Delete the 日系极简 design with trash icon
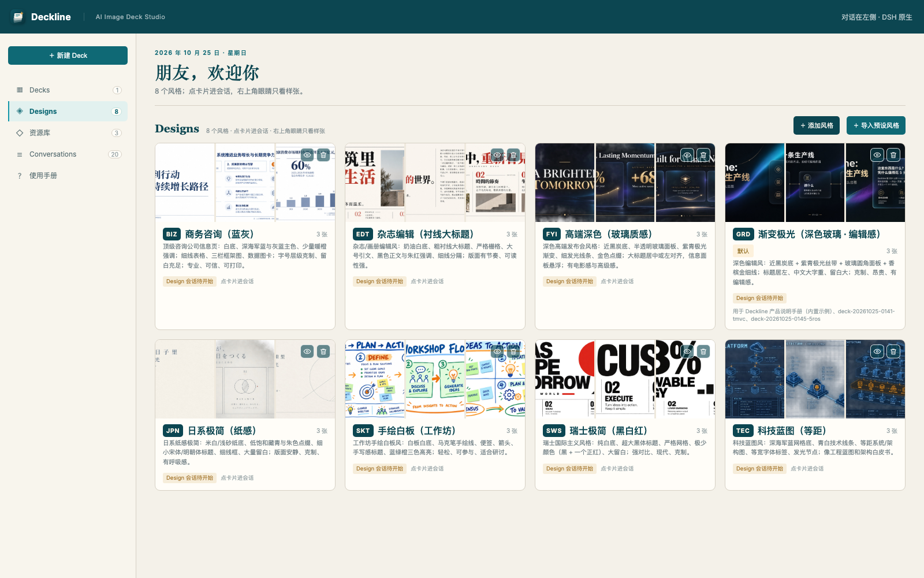This screenshot has height=578, width=924. (x=323, y=351)
